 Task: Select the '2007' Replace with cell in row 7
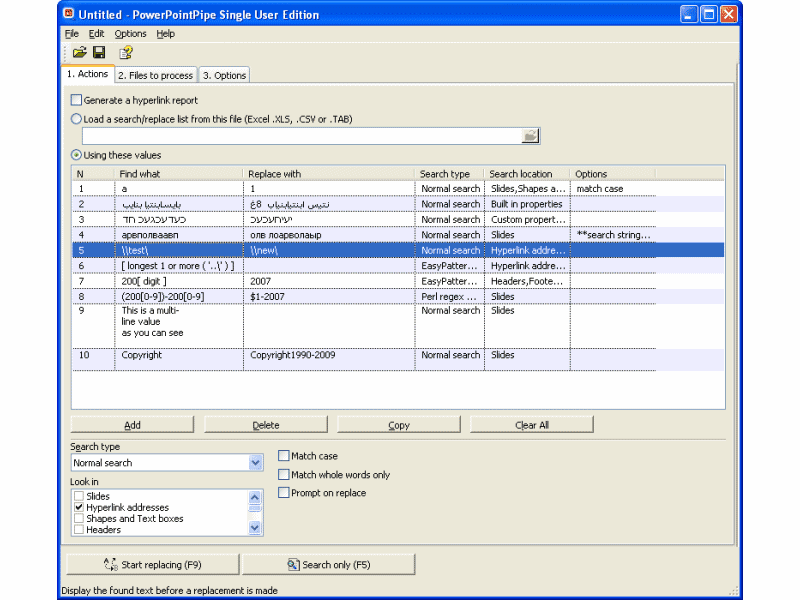click(x=330, y=281)
